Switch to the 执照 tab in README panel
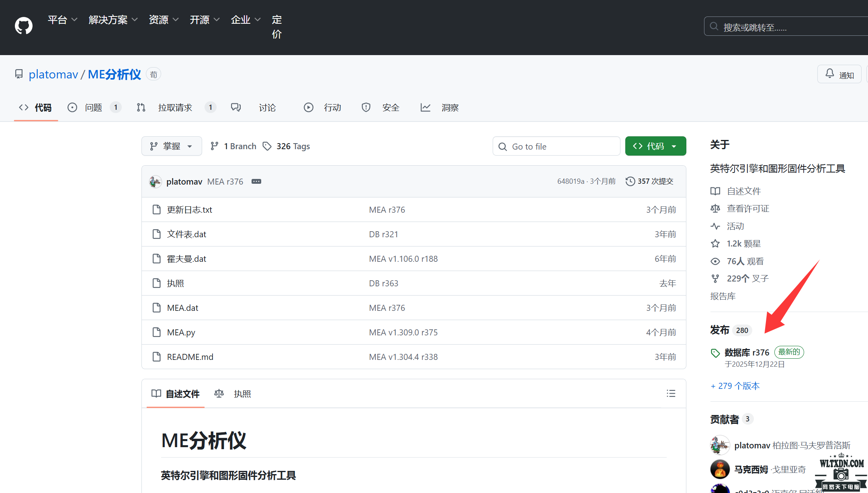Image resolution: width=868 pixels, height=493 pixels. (242, 394)
